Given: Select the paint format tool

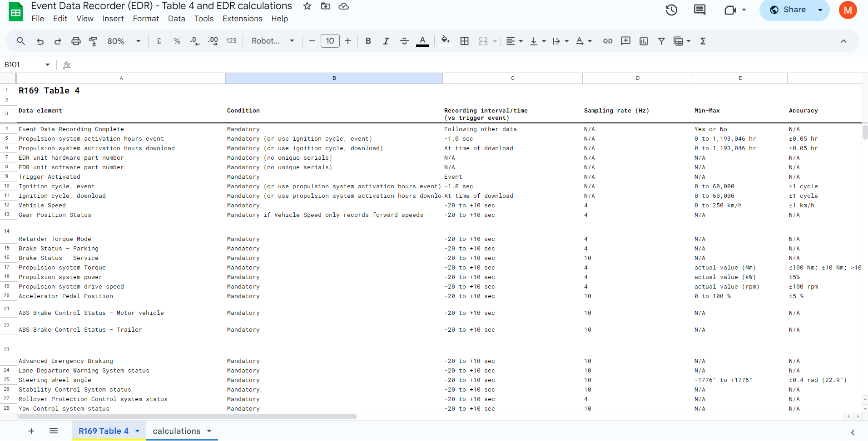Looking at the screenshot, I should coord(93,41).
